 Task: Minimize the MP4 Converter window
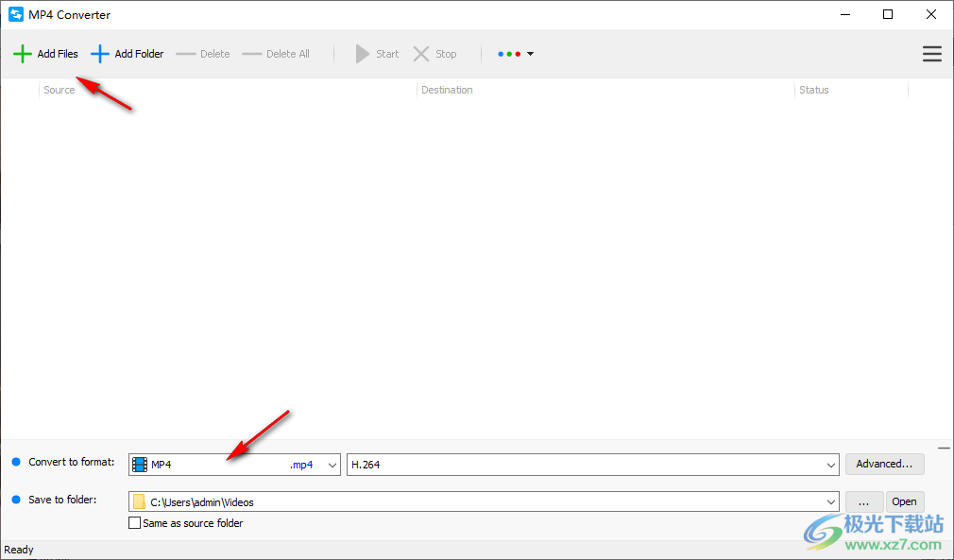[845, 14]
